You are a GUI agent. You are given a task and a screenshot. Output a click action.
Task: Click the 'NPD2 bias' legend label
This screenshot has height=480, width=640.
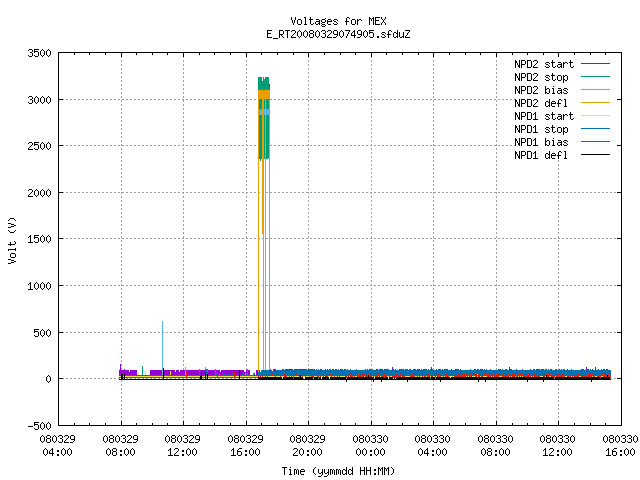click(541, 90)
